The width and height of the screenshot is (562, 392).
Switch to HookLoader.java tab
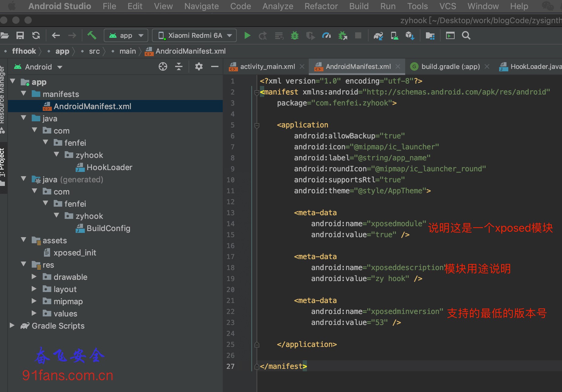click(x=531, y=66)
